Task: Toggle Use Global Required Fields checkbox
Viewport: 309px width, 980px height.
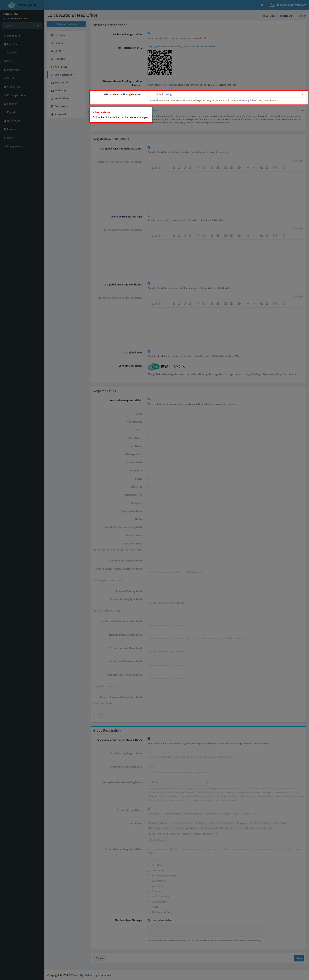Action: coord(149,399)
